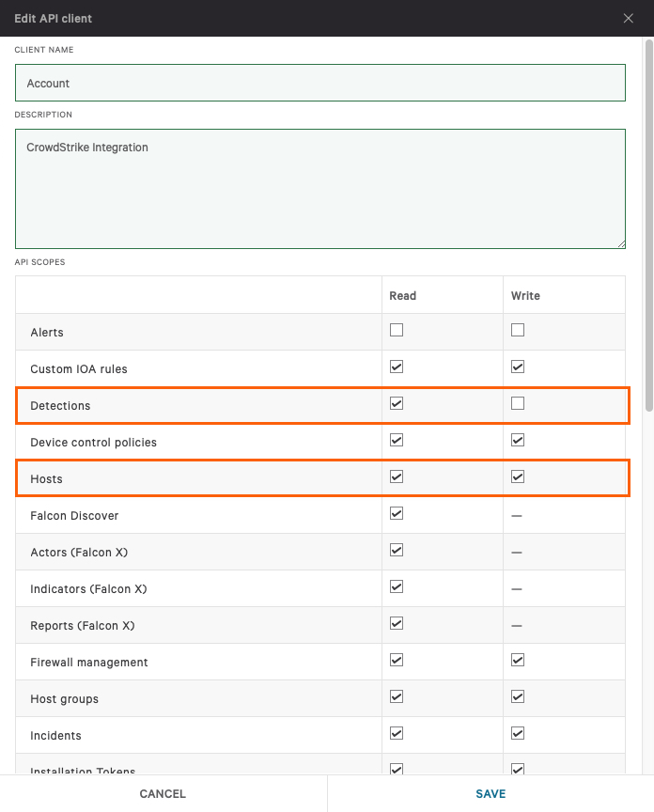
Task: Enable Write access for Detections
Action: click(x=517, y=403)
